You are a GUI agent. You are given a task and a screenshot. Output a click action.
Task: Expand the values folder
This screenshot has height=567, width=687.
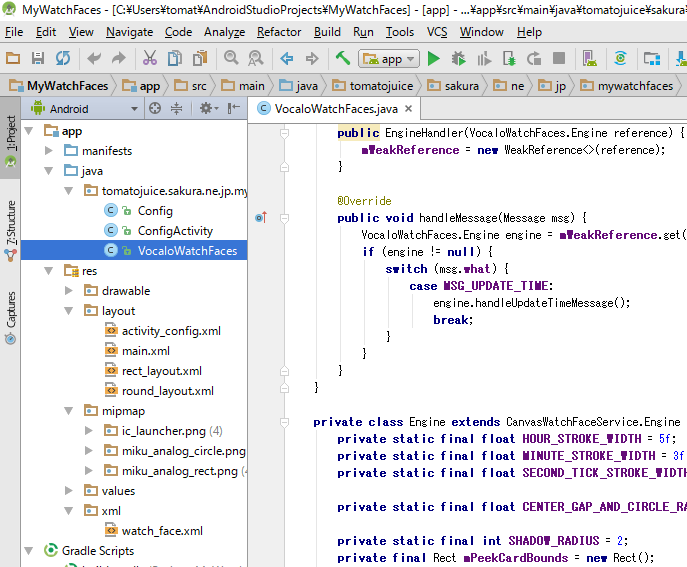pyautogui.click(x=70, y=491)
